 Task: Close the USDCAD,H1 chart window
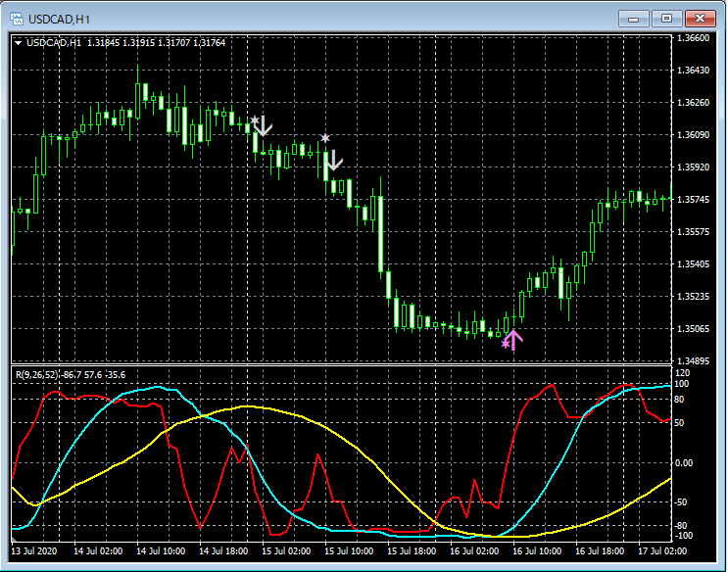tap(700, 18)
